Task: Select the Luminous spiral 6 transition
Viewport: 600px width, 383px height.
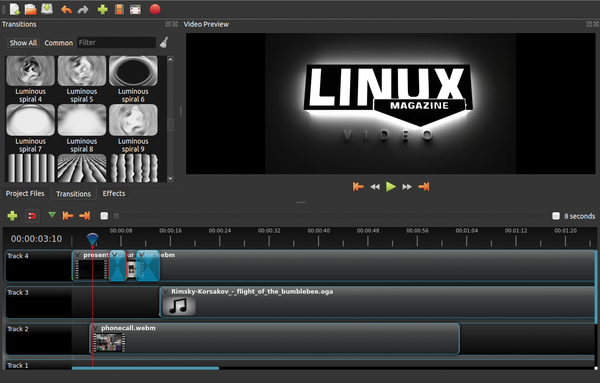Action: click(133, 79)
